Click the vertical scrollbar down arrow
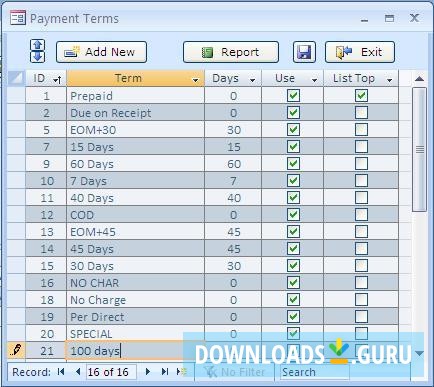Screen dimensions: 434x387 (419, 353)
